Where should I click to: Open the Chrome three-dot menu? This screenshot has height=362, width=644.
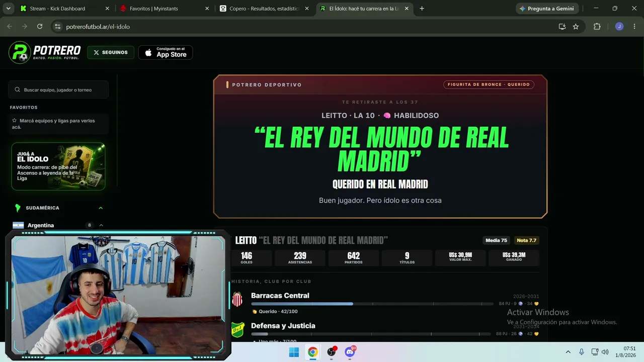click(634, 27)
